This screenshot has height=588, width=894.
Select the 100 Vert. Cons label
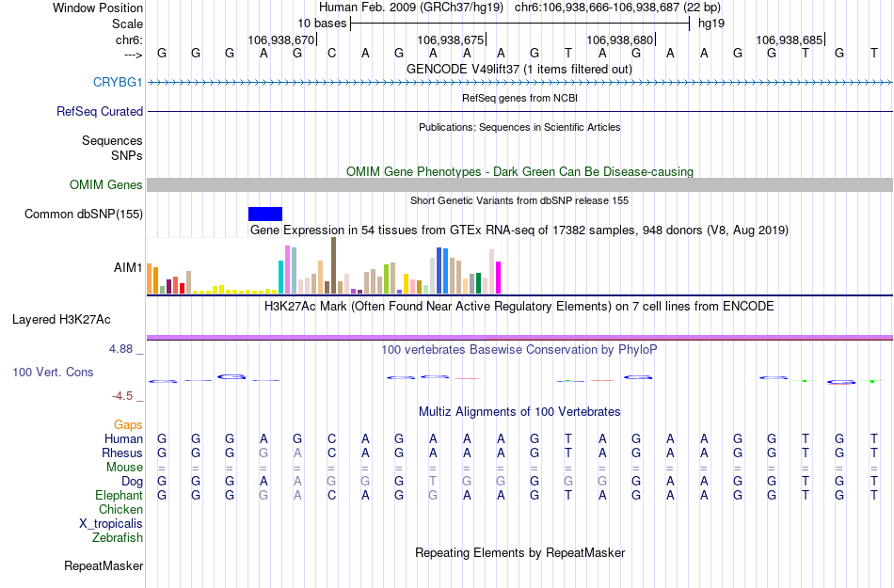pyautogui.click(x=53, y=372)
